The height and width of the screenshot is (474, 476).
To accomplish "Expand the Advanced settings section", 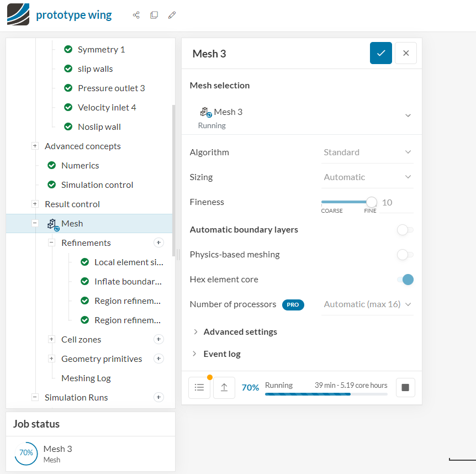I will pyautogui.click(x=240, y=332).
